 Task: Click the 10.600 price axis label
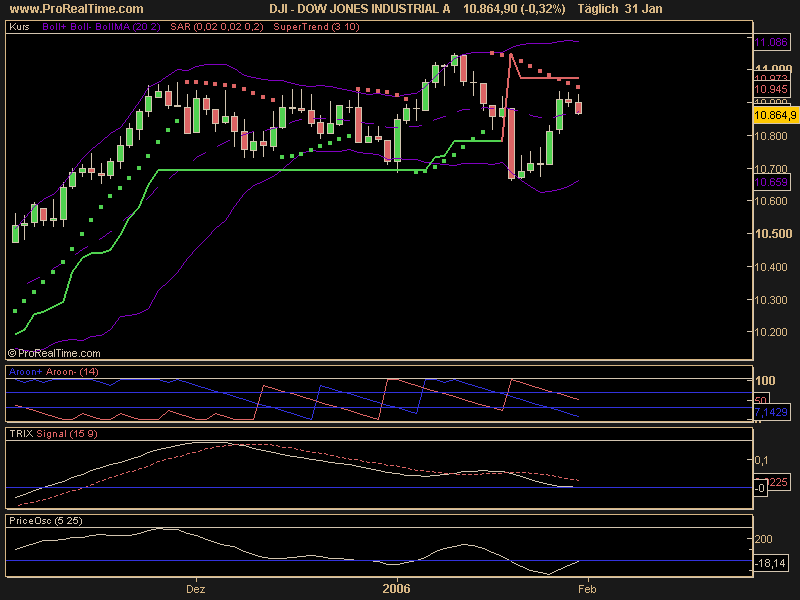coord(771,201)
